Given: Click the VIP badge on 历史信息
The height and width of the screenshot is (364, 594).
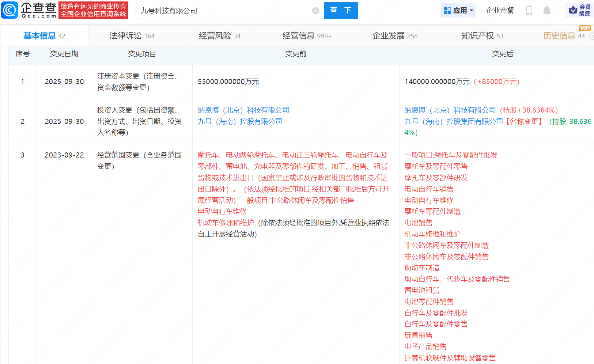Looking at the screenshot, I should click(x=584, y=28).
